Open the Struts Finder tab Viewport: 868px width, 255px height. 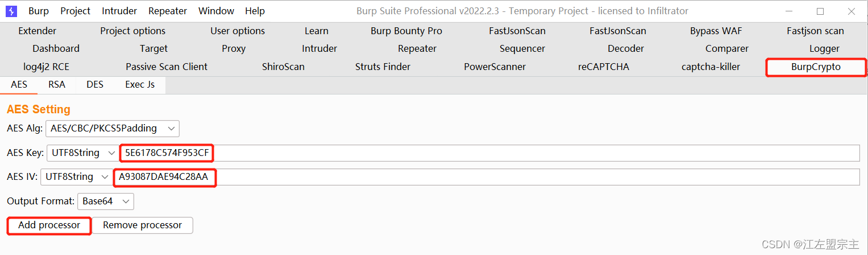tap(383, 67)
